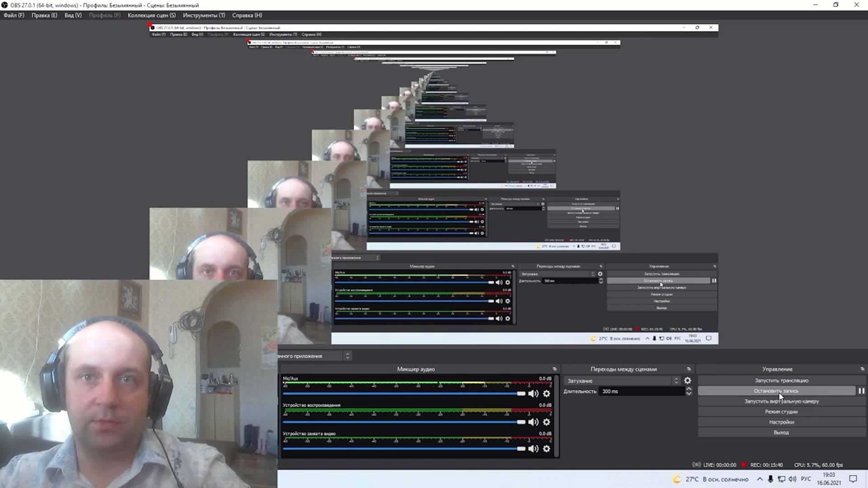Click the Остановить запись button
The image size is (868, 488).
pos(776,391)
